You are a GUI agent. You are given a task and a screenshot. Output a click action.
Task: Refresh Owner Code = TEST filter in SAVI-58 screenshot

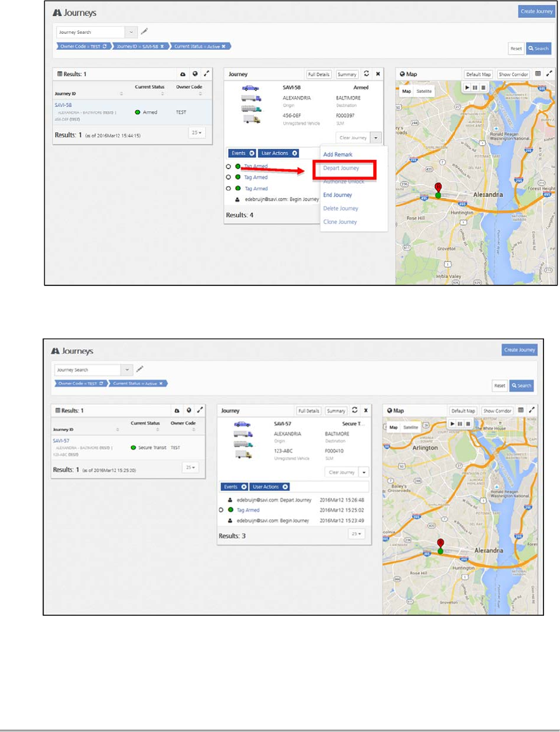click(x=105, y=46)
